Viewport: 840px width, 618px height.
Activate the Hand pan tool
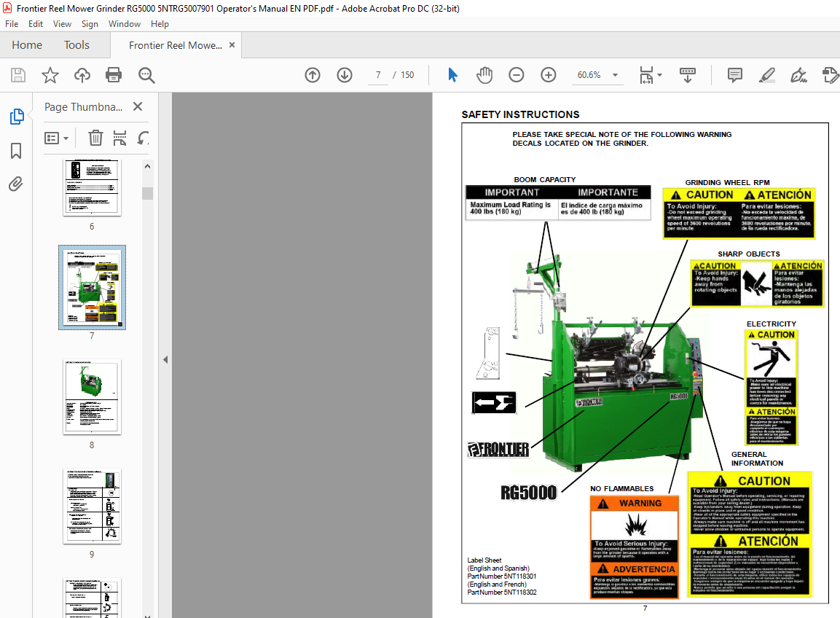coord(484,75)
